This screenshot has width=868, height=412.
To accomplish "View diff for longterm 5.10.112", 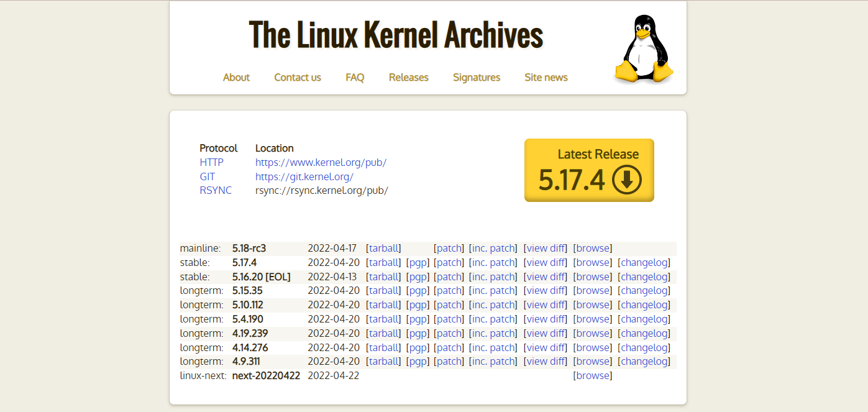I will point(545,304).
